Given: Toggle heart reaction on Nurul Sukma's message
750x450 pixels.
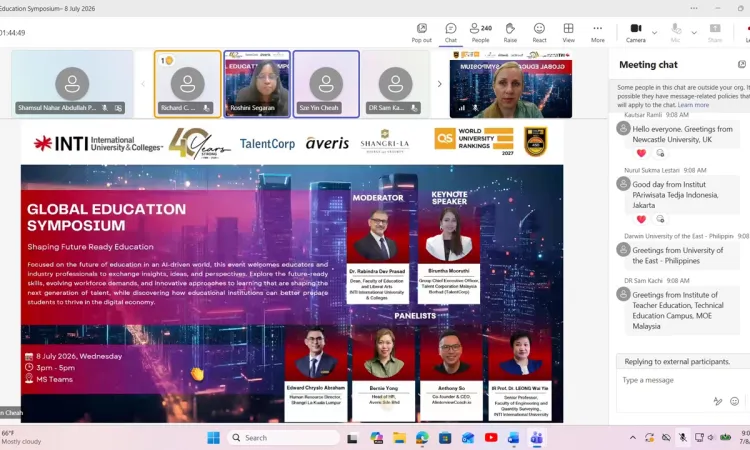Looking at the screenshot, I should (641, 219).
